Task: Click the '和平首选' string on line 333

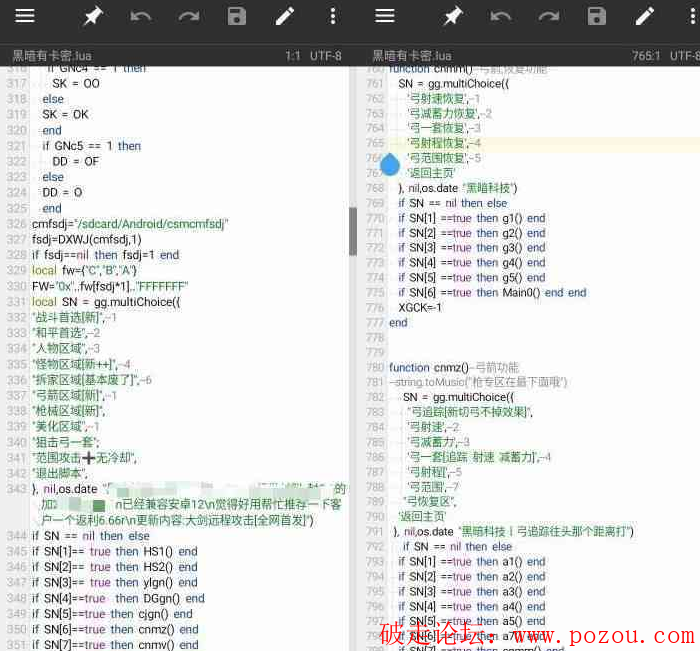Action: point(59,333)
